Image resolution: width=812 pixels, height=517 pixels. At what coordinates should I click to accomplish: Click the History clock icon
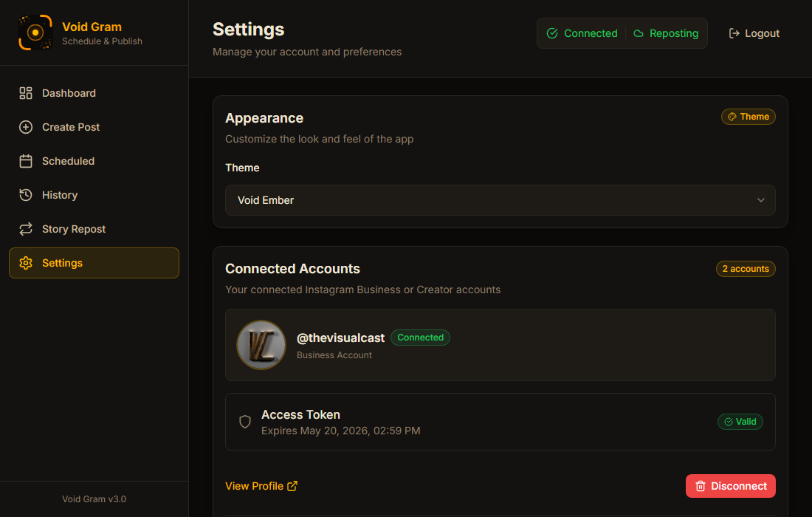[x=25, y=195]
